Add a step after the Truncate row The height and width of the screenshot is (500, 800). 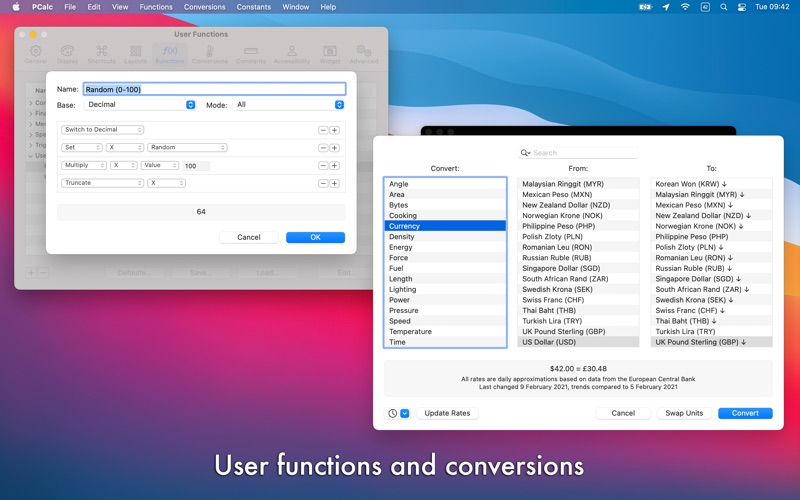click(x=335, y=184)
